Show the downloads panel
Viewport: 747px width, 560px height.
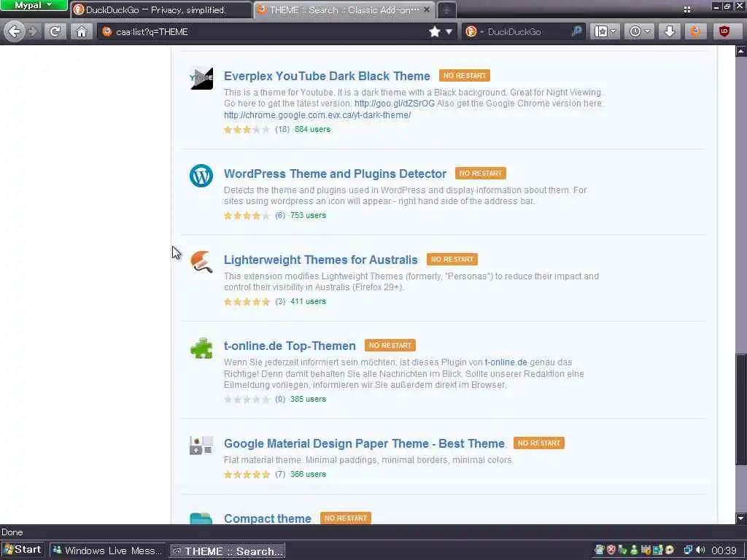(670, 32)
